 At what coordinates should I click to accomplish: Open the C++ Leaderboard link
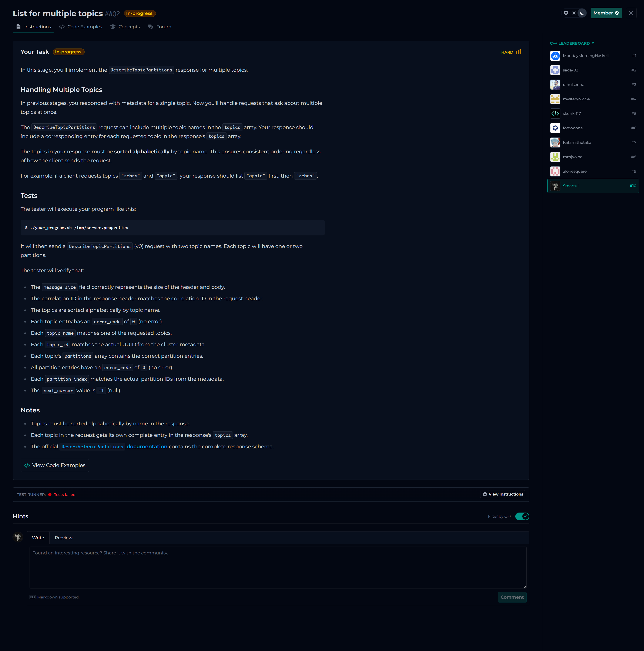572,43
